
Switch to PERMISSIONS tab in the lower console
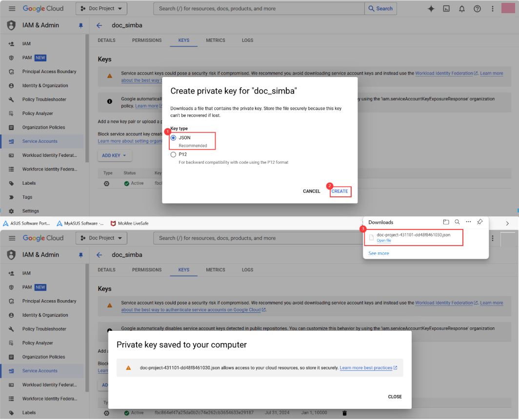pos(147,270)
